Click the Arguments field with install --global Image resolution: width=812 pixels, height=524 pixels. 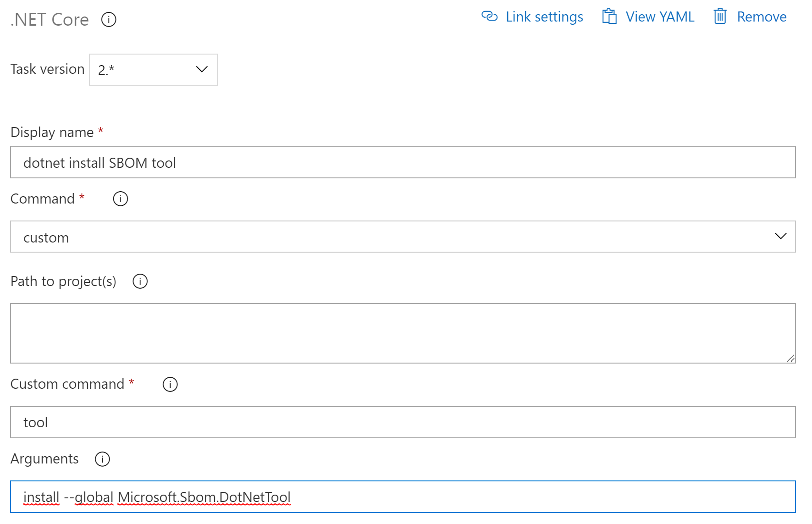click(x=403, y=497)
